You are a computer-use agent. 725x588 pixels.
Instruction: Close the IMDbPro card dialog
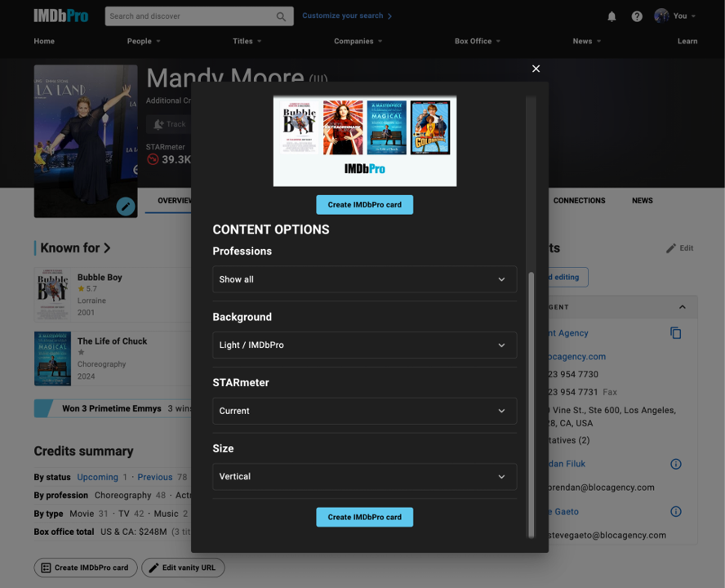click(536, 69)
